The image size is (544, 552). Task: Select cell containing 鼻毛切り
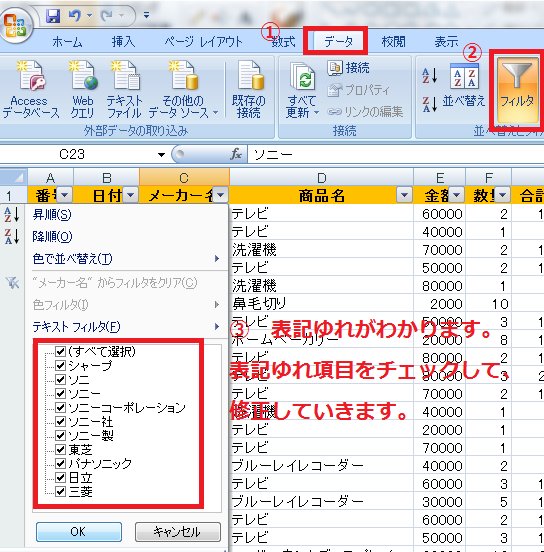[x=321, y=303]
